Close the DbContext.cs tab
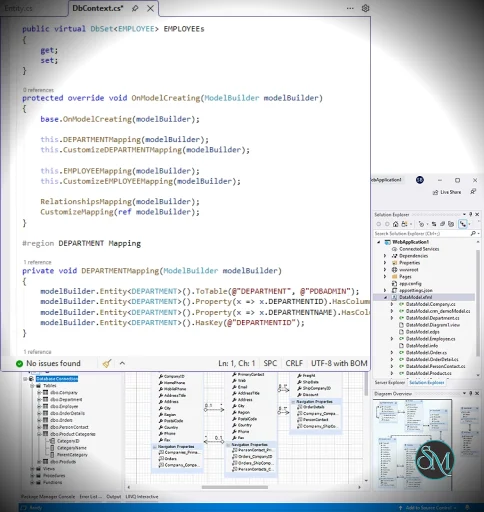The image size is (484, 512). (x=150, y=8)
